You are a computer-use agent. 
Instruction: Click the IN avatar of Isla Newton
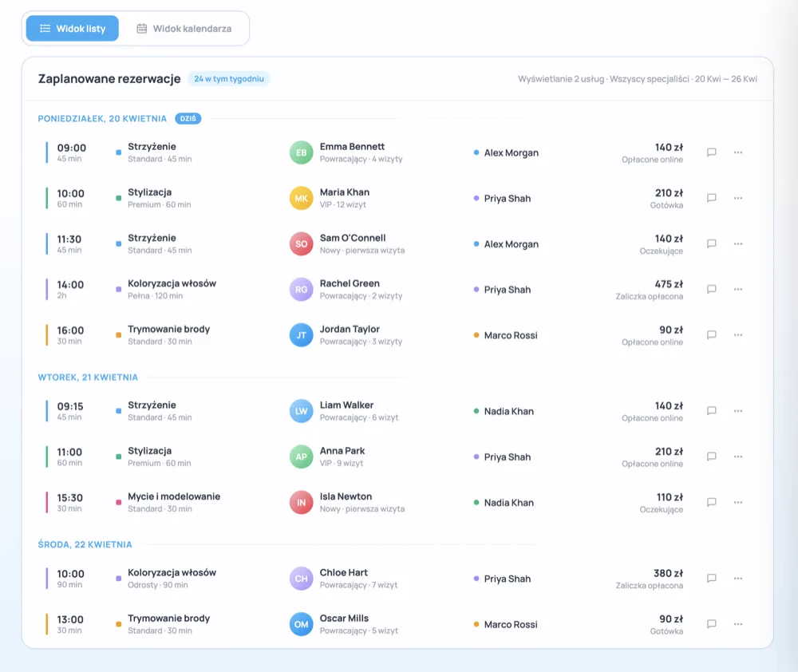pos(302,503)
